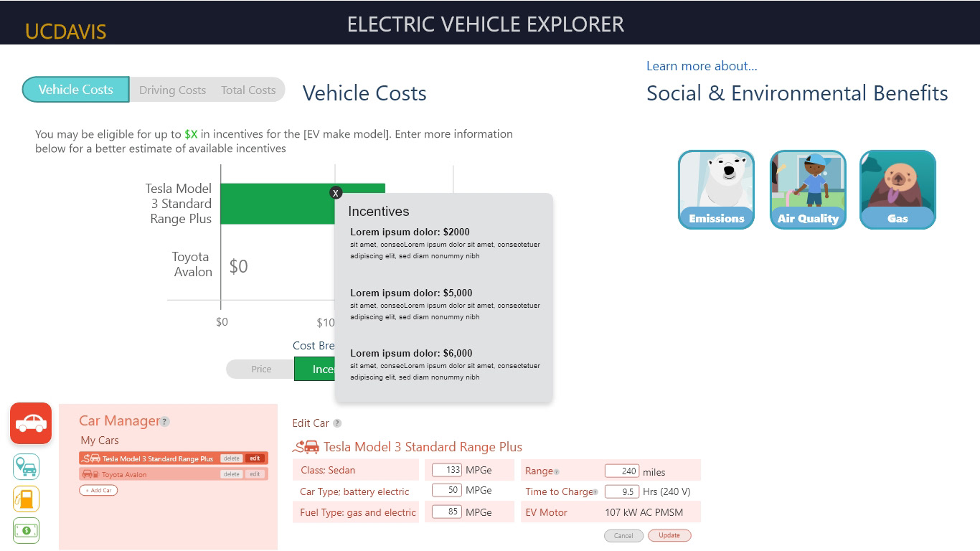This screenshot has width=980, height=551.
Task: Click the Toyota Avalon $0 value
Action: [x=239, y=266]
